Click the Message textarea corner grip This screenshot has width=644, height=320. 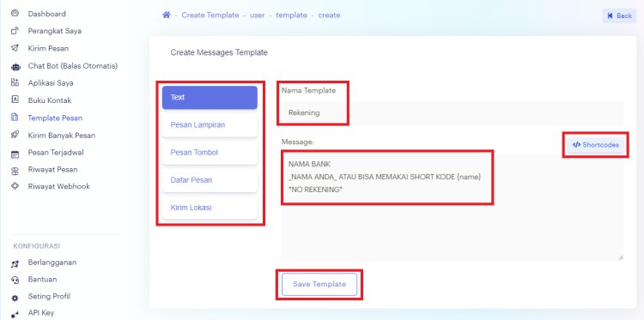click(620, 257)
